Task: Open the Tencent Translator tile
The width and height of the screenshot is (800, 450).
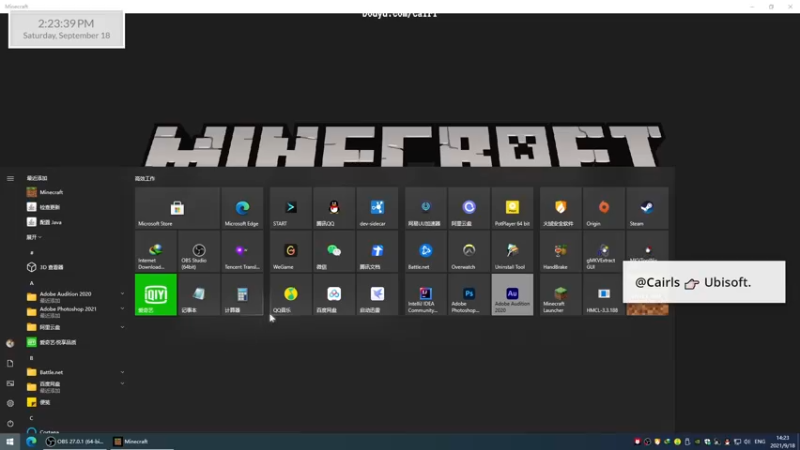Action: click(242, 251)
